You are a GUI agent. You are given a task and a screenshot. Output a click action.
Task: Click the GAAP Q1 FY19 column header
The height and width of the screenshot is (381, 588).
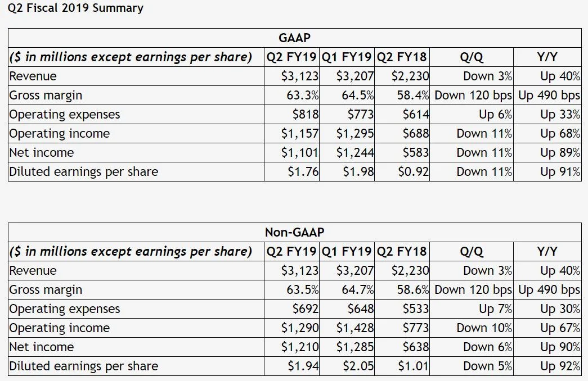click(347, 57)
